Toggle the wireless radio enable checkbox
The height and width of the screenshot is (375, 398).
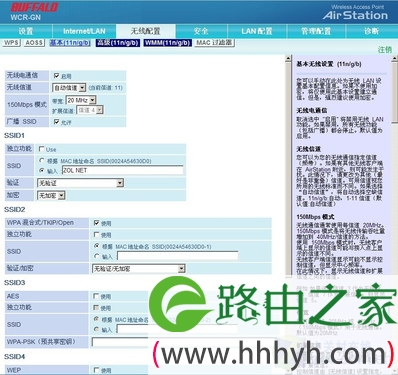(x=56, y=76)
